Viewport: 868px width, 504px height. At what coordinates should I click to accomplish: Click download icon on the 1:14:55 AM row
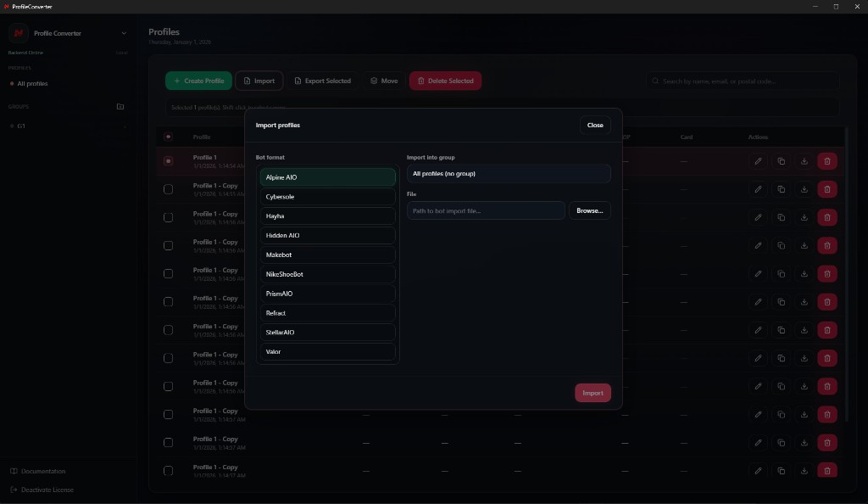tap(804, 189)
